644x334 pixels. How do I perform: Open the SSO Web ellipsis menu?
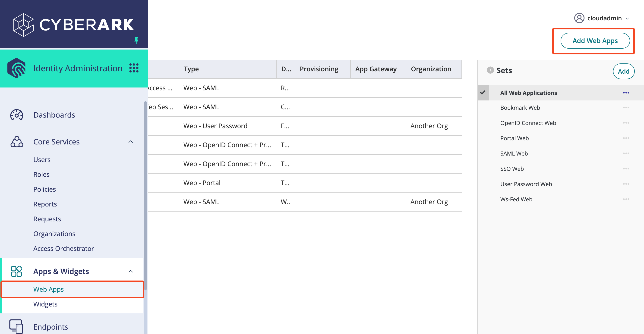pyautogui.click(x=626, y=169)
